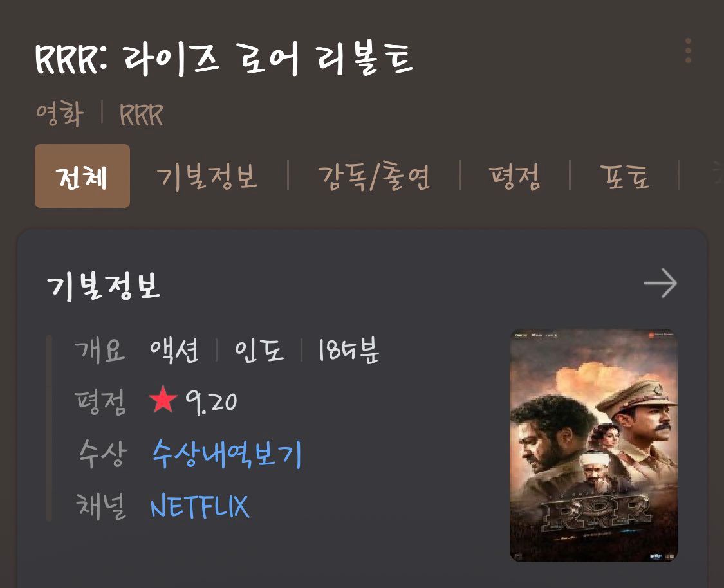
Task: Click the RRR original title subtitle
Action: 142,115
